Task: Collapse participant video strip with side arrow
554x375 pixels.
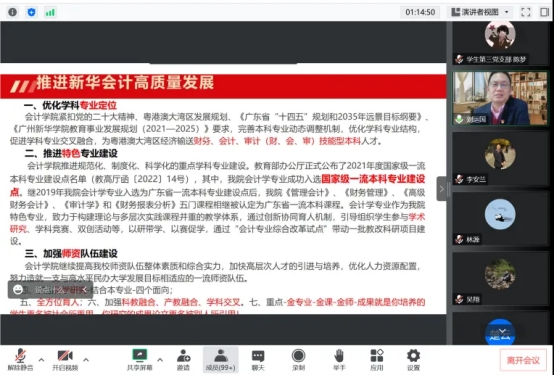Action: (441, 189)
